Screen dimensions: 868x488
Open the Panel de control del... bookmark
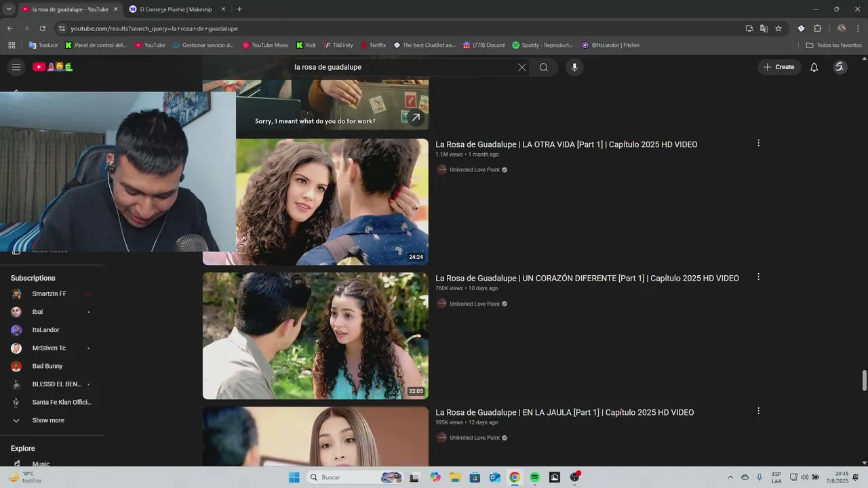pos(96,45)
